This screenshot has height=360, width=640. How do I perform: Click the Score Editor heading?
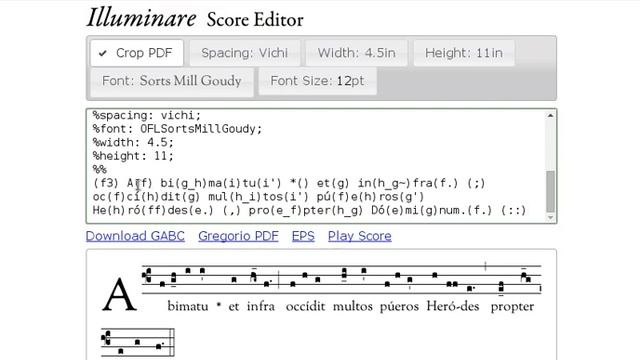[255, 20]
